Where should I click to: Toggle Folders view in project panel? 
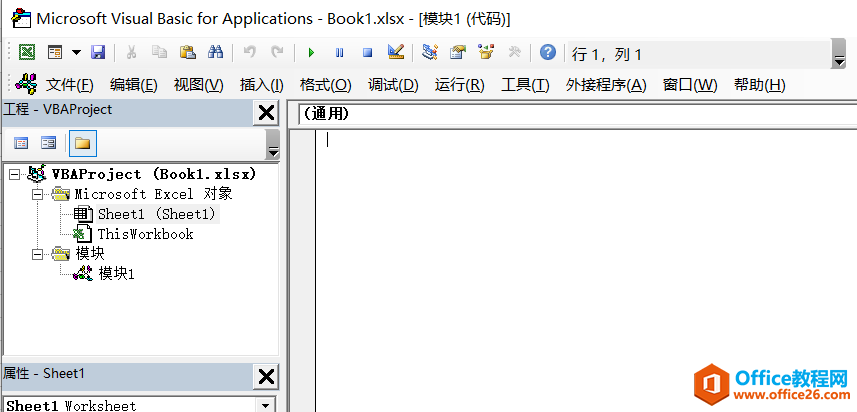coord(83,144)
